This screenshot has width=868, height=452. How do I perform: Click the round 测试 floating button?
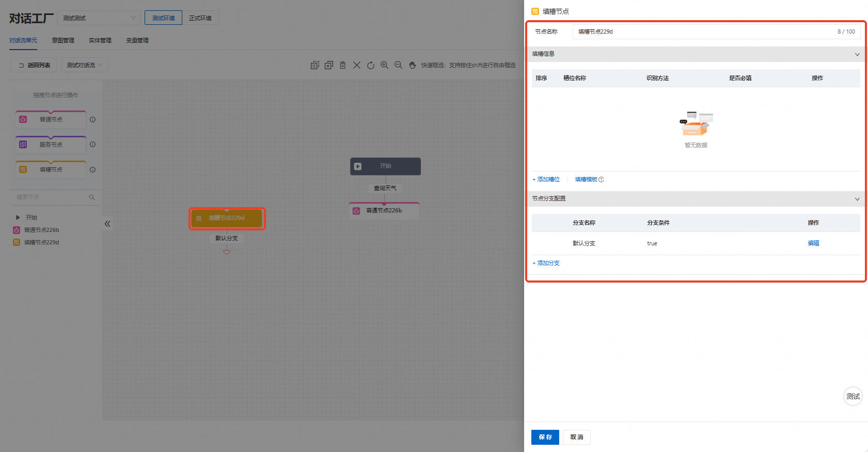(x=853, y=396)
